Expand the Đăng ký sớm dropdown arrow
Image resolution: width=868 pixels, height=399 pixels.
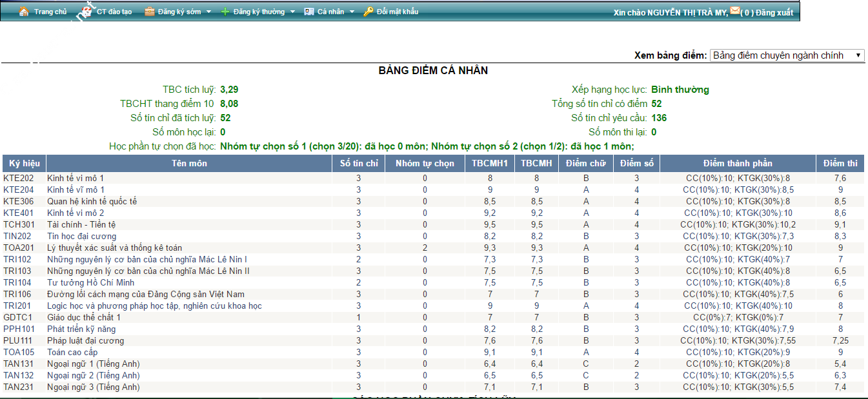pos(208,12)
